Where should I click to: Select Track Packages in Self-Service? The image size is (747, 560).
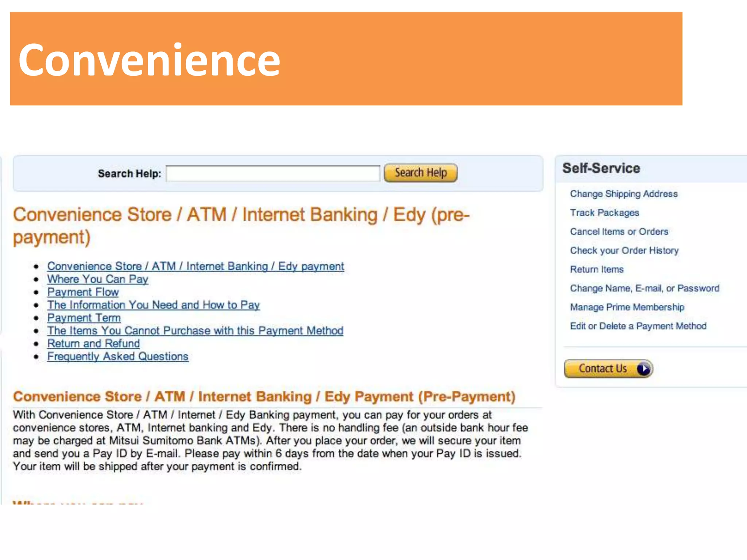[x=604, y=213]
